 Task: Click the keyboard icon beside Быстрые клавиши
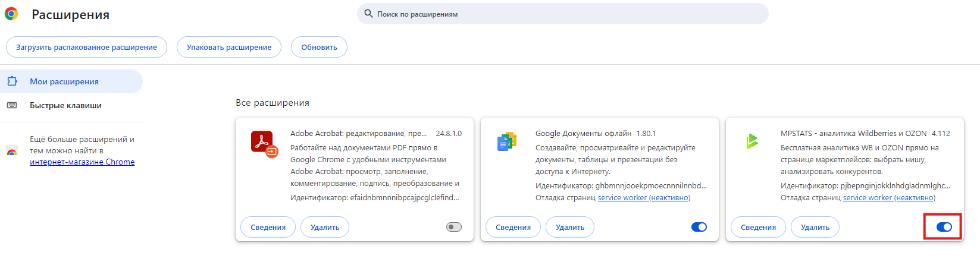tap(12, 105)
